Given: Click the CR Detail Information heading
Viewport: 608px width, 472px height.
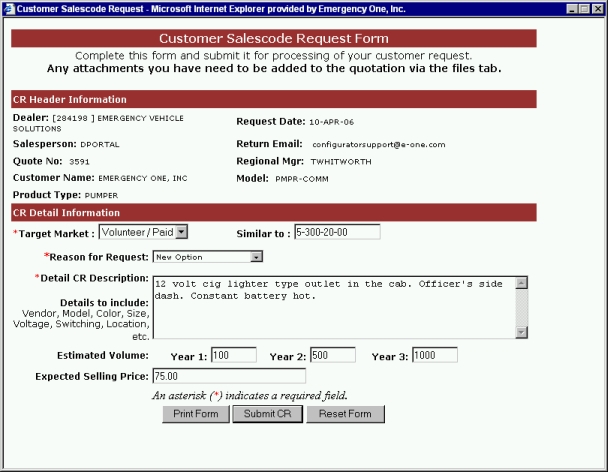Looking at the screenshot, I should point(66,213).
